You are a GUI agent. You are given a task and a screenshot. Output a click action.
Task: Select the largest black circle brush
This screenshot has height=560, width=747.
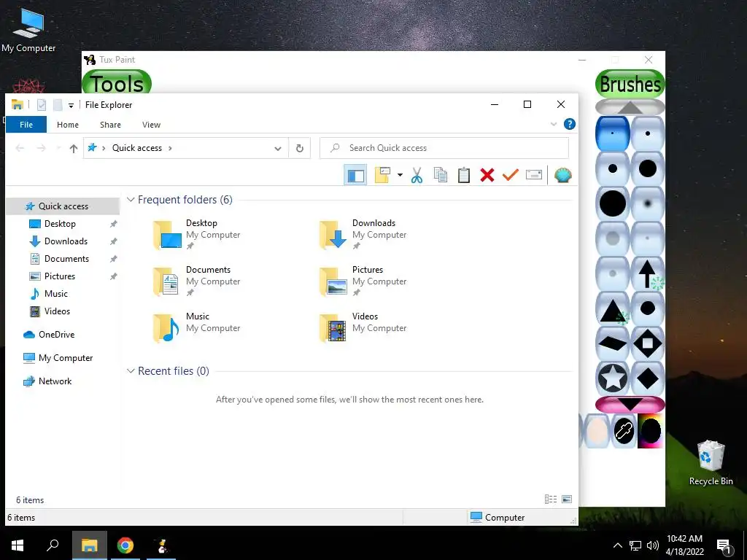[613, 203]
